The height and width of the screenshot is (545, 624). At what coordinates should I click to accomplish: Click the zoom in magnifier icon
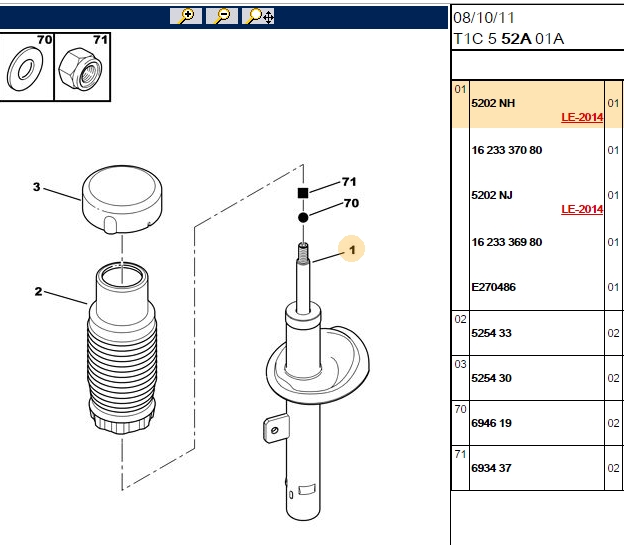pyautogui.click(x=186, y=16)
